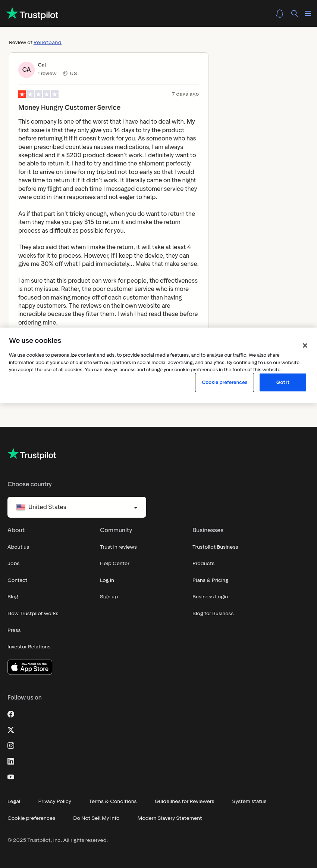This screenshot has width=317, height=868.
Task: Click the 7 days ago timestamp
Action: coord(185,94)
